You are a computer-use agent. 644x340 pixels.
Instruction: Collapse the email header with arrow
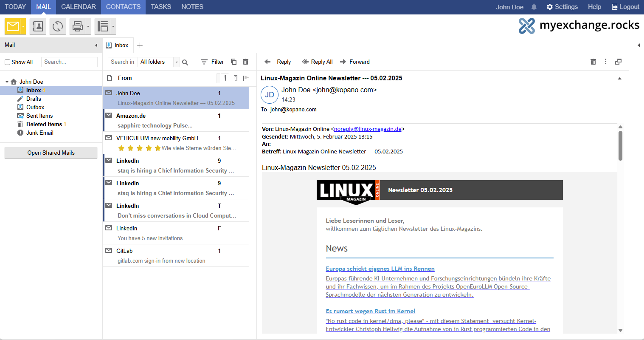(x=619, y=79)
